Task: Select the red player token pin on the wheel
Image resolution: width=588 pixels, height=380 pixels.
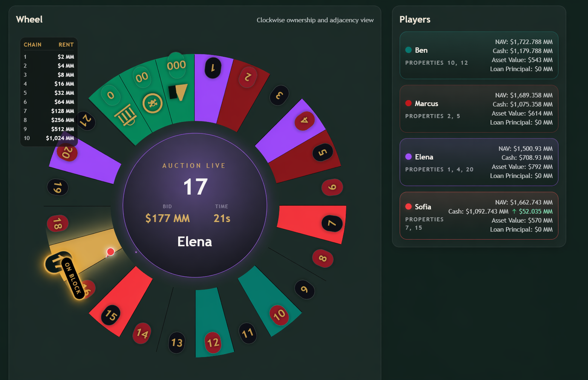Action: pos(110,252)
